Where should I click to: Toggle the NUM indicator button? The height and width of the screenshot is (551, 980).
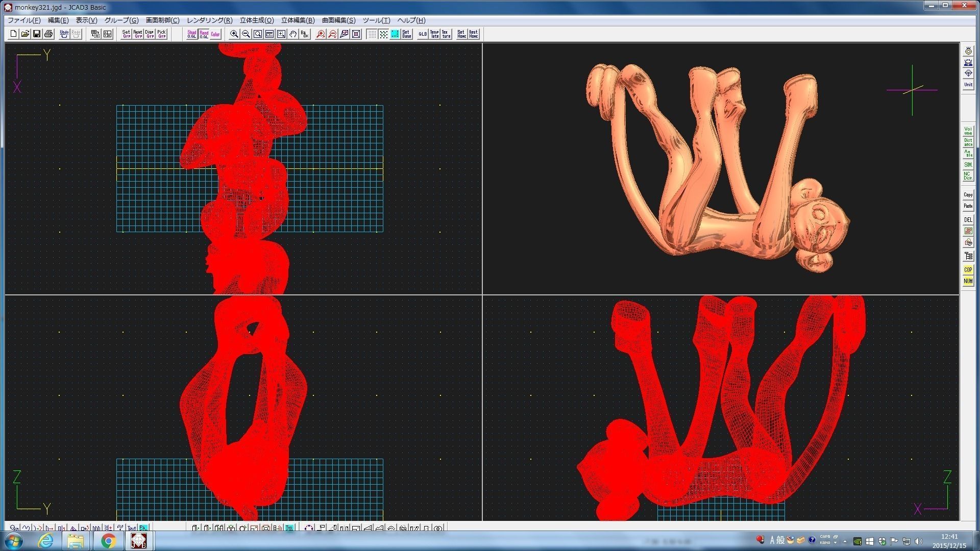click(x=968, y=281)
